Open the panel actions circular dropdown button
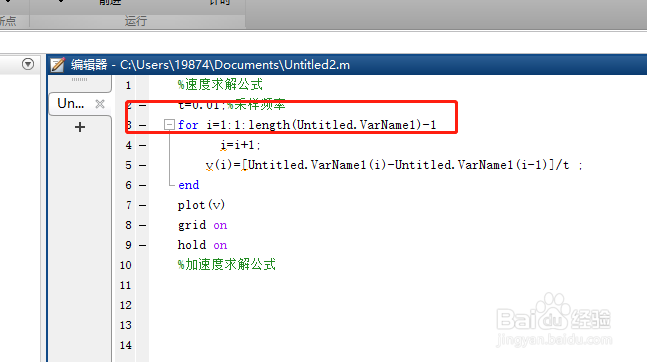 [28, 64]
